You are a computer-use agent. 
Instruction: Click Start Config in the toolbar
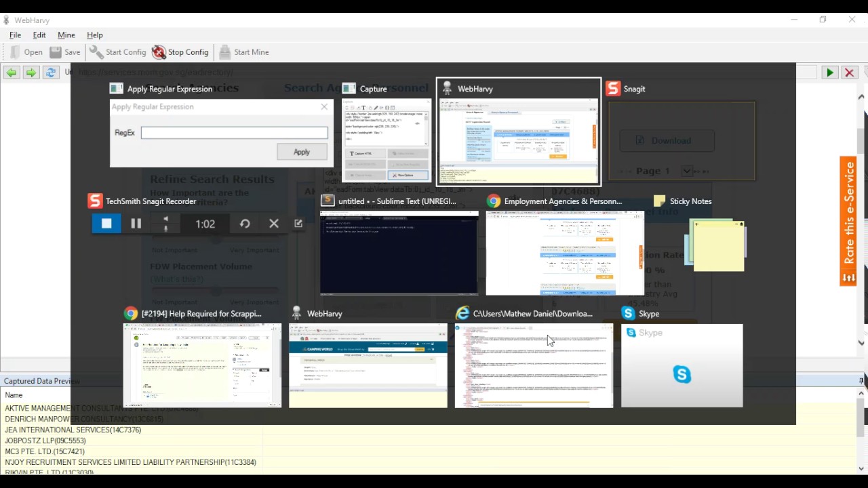118,52
